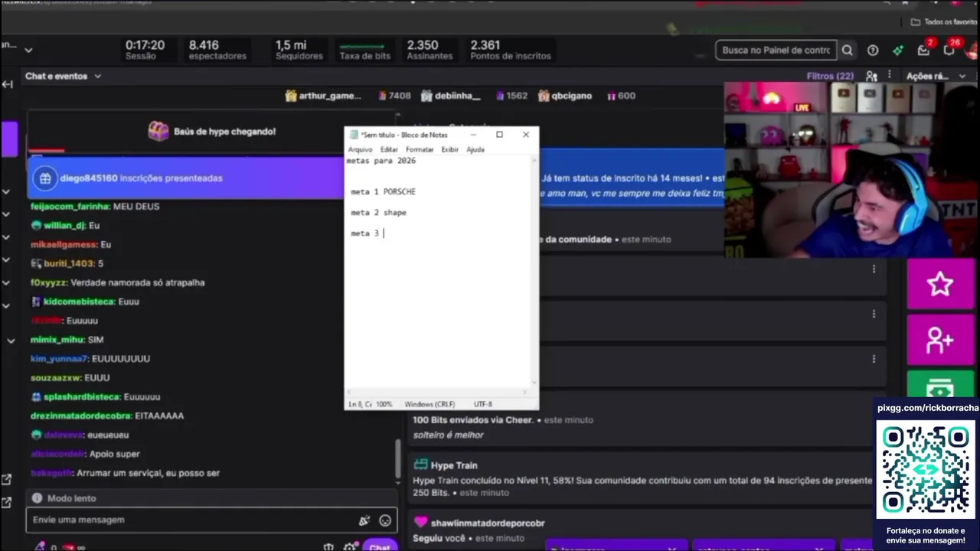Click the 'meta 1 PORSCHE' line in Notepad

pos(383,191)
